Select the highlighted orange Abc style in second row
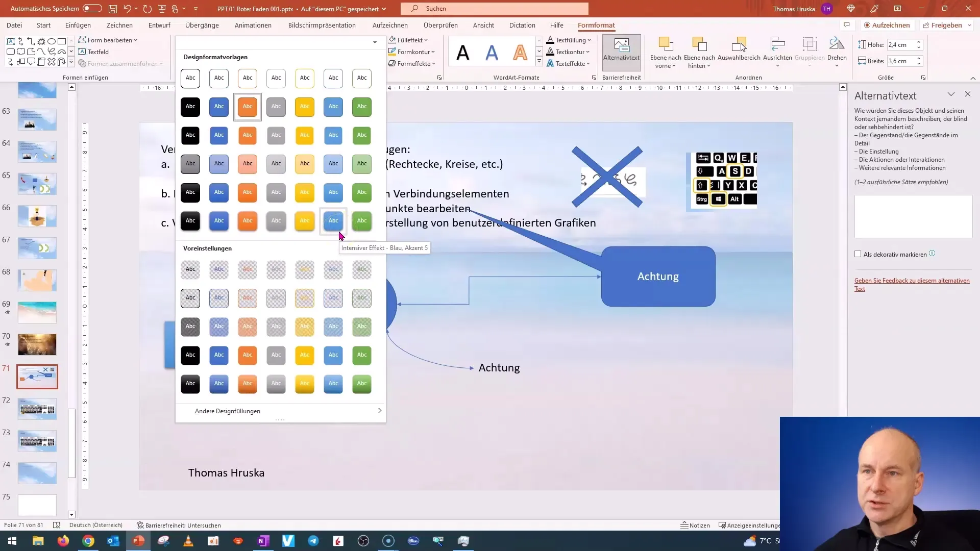The image size is (980, 551). click(248, 107)
